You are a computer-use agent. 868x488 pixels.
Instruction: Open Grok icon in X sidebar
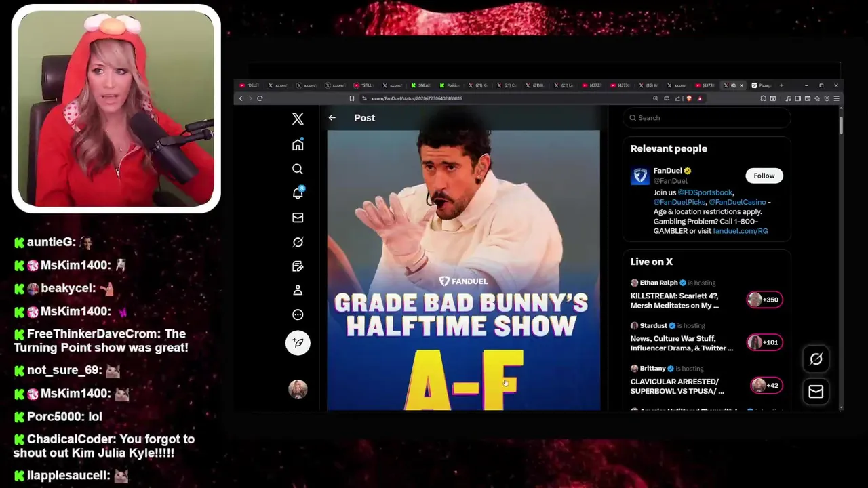pyautogui.click(x=298, y=242)
